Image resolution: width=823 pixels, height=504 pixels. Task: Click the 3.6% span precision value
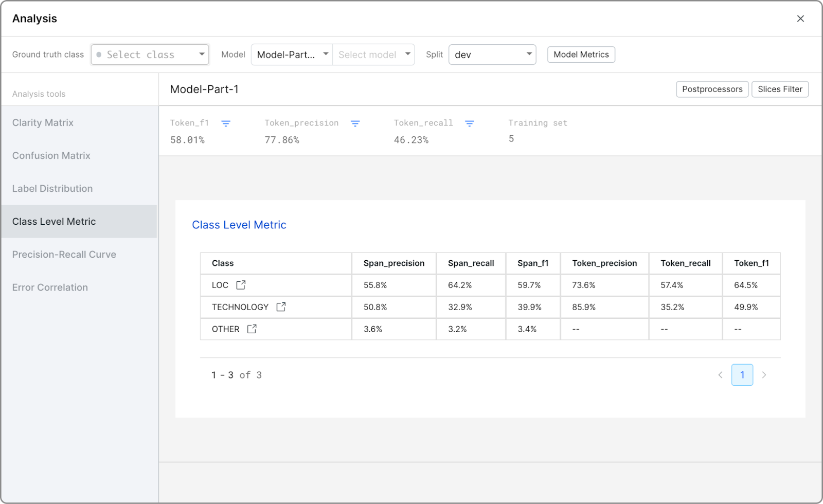pos(373,329)
